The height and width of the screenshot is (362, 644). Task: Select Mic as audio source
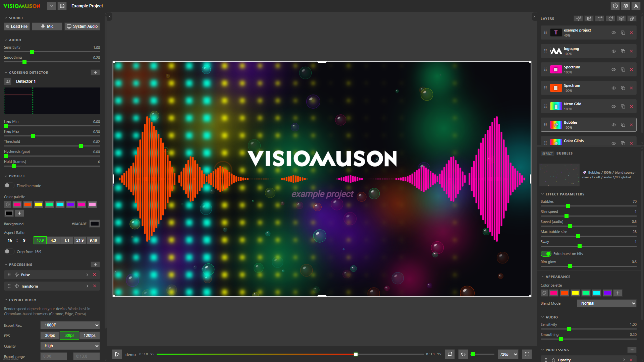click(x=47, y=26)
